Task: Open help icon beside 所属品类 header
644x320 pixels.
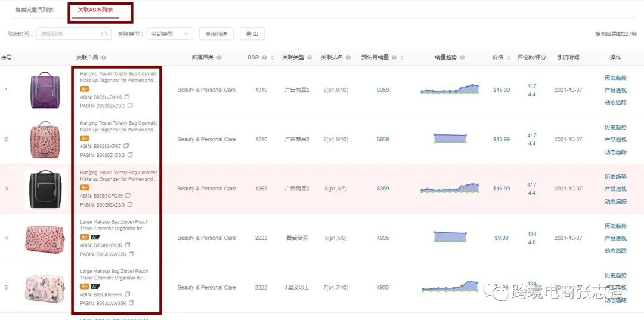Action: (x=219, y=57)
